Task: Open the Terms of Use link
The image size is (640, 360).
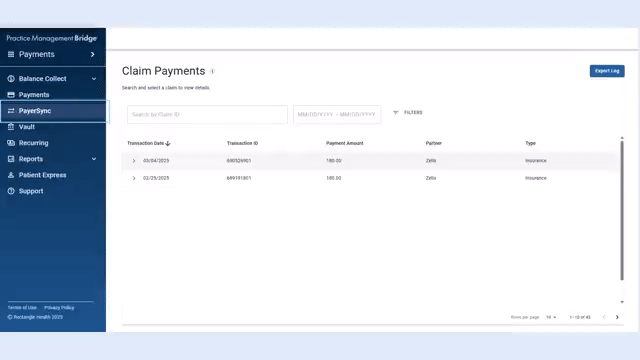Action: (22, 308)
